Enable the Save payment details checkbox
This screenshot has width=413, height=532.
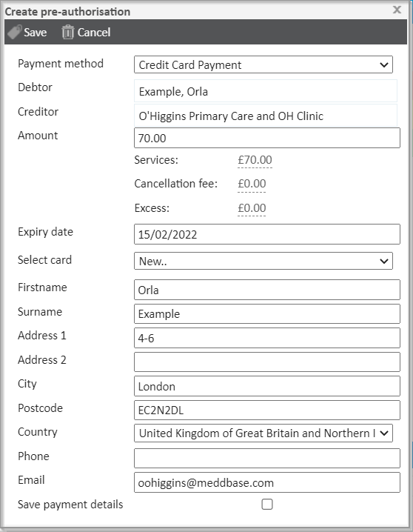pos(267,504)
